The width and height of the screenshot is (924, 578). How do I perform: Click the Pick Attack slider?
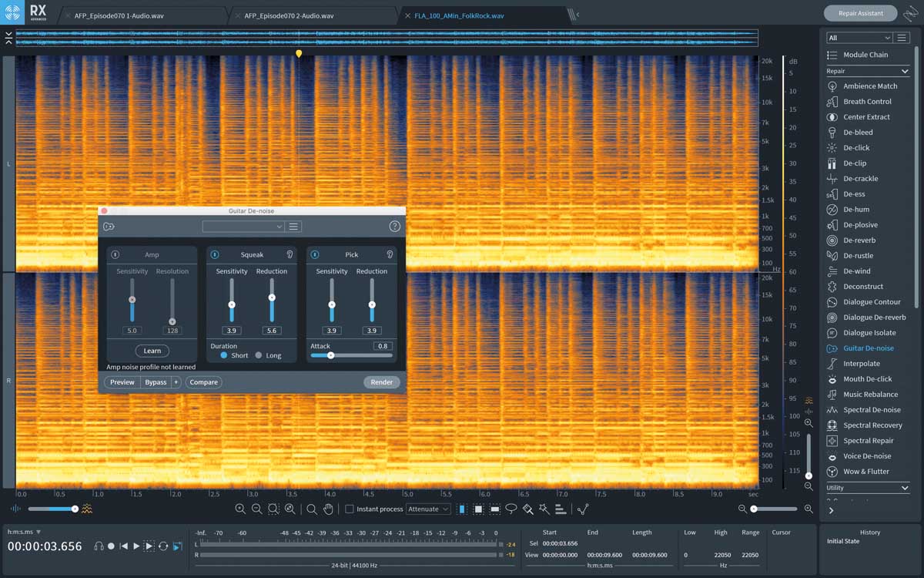351,355
